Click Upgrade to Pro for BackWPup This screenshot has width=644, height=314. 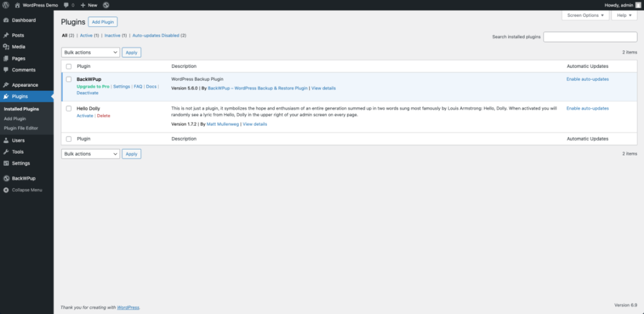tap(93, 87)
